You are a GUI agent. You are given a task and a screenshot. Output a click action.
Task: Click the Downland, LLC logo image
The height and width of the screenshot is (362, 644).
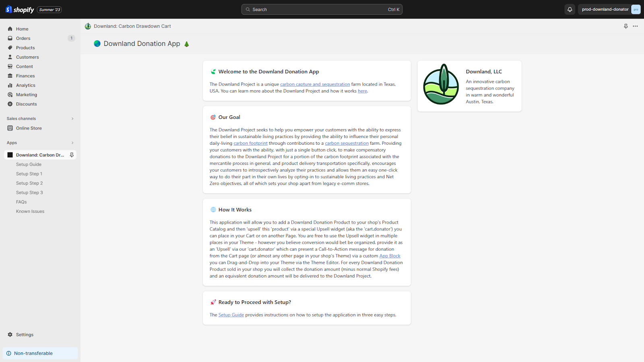441,84
